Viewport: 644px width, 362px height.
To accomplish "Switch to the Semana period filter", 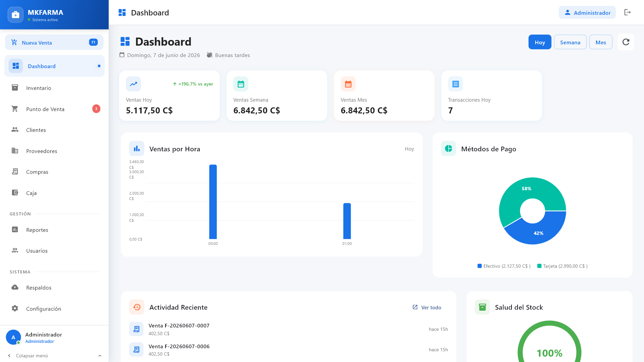I will point(570,42).
